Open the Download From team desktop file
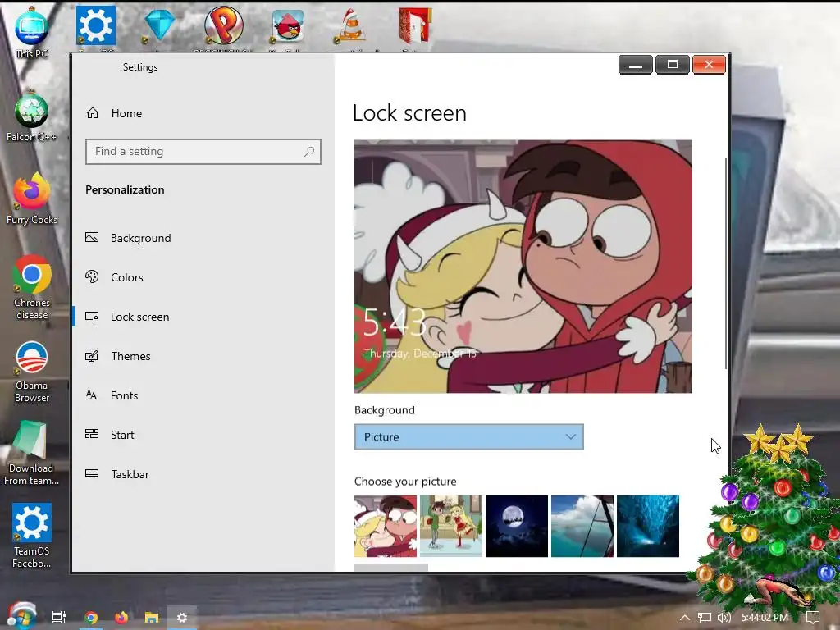 pos(32,453)
